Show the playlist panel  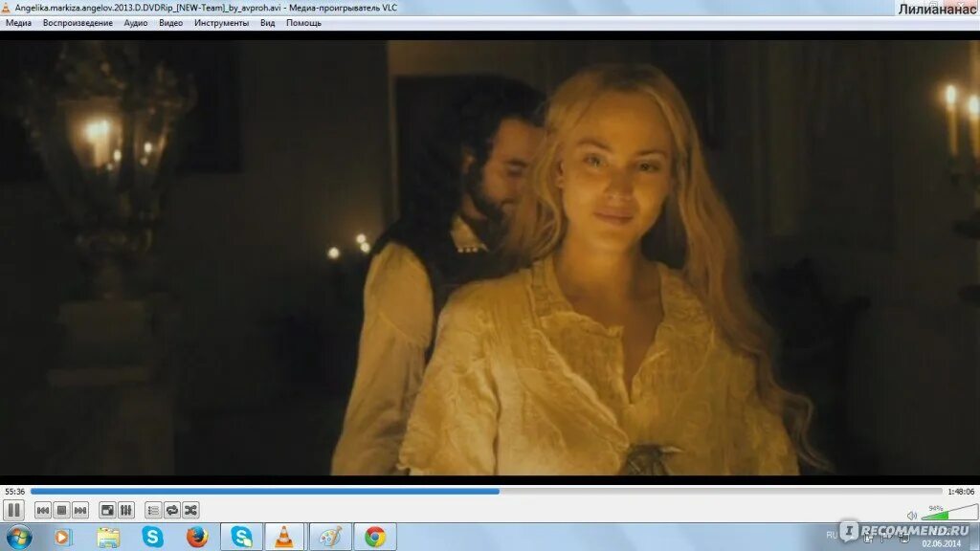coord(153,511)
